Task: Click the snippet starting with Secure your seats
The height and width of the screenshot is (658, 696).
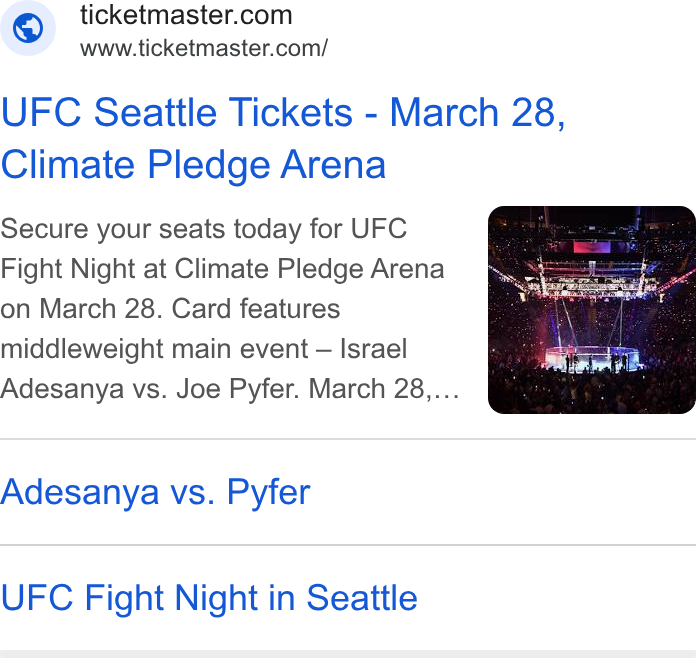Action: pyautogui.click(x=229, y=309)
